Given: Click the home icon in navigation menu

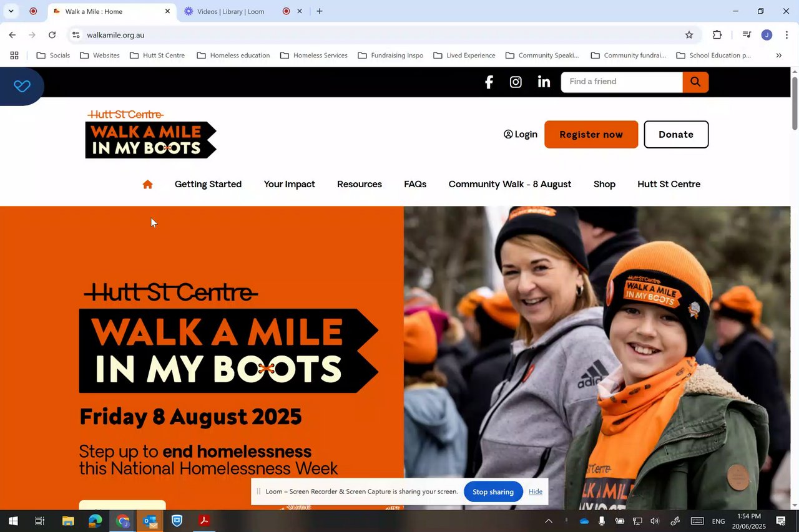Looking at the screenshot, I should click(x=147, y=184).
